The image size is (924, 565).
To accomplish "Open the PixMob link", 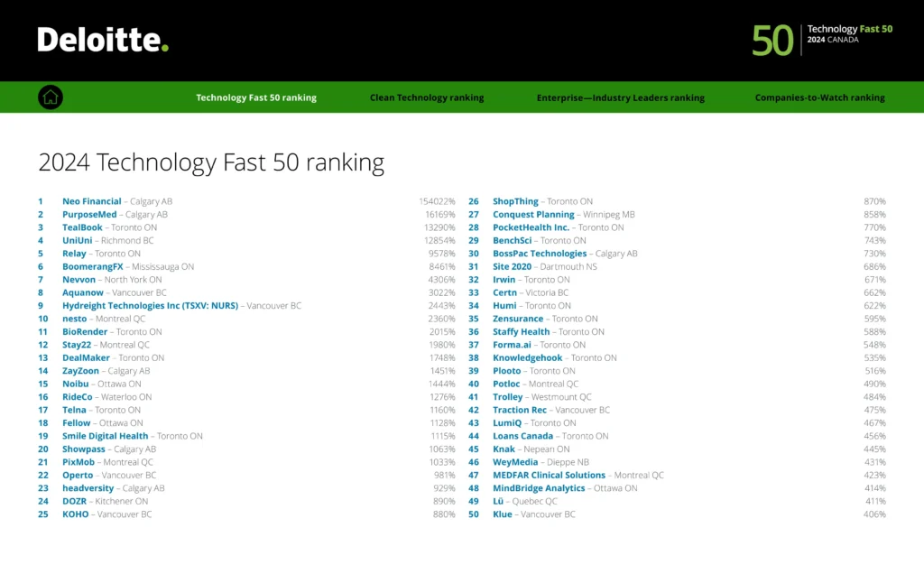I will coord(79,462).
